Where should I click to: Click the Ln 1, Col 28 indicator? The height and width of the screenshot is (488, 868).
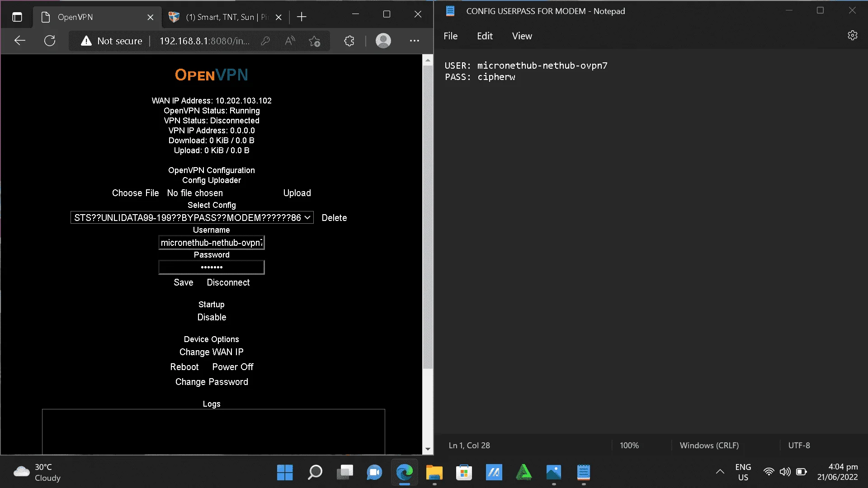pyautogui.click(x=469, y=446)
